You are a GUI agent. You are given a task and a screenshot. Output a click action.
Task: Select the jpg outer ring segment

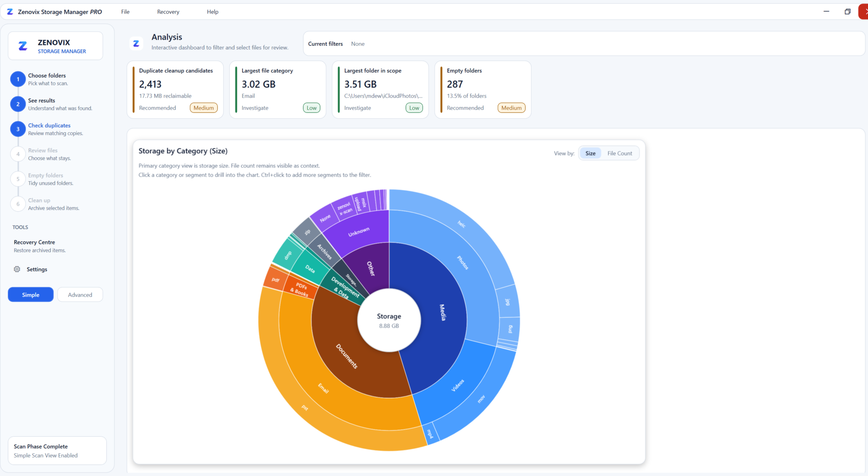[507, 302]
